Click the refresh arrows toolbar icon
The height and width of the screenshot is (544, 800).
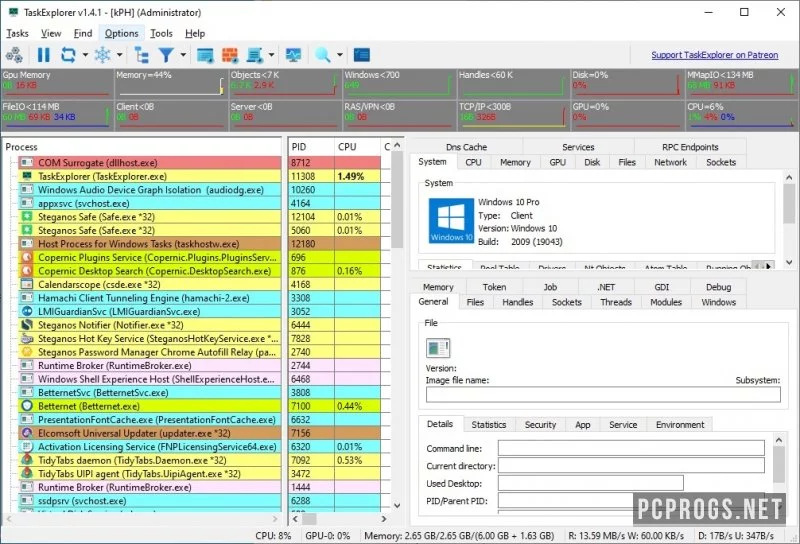(x=68, y=55)
